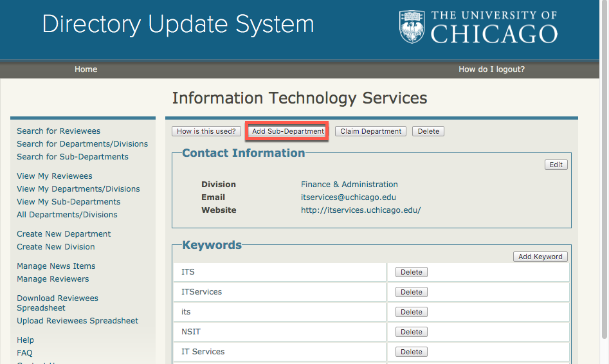Screen dimensions: 609x364
Task: Click the NSIT keyword text
Action: (191, 332)
